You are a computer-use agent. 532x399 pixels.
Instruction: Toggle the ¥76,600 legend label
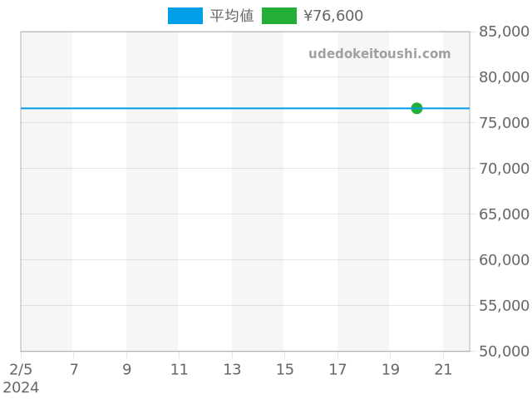pyautogui.click(x=333, y=16)
